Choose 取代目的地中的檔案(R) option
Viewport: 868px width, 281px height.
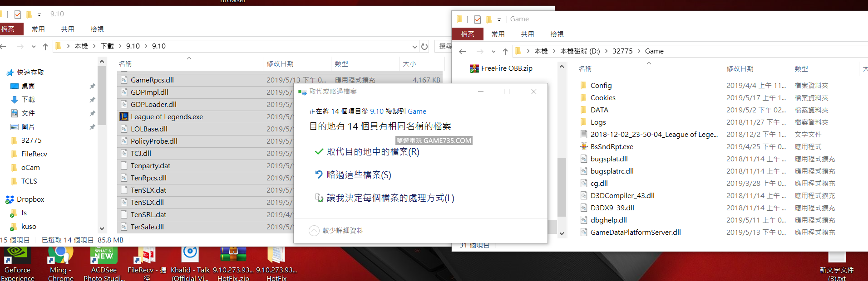pos(373,152)
